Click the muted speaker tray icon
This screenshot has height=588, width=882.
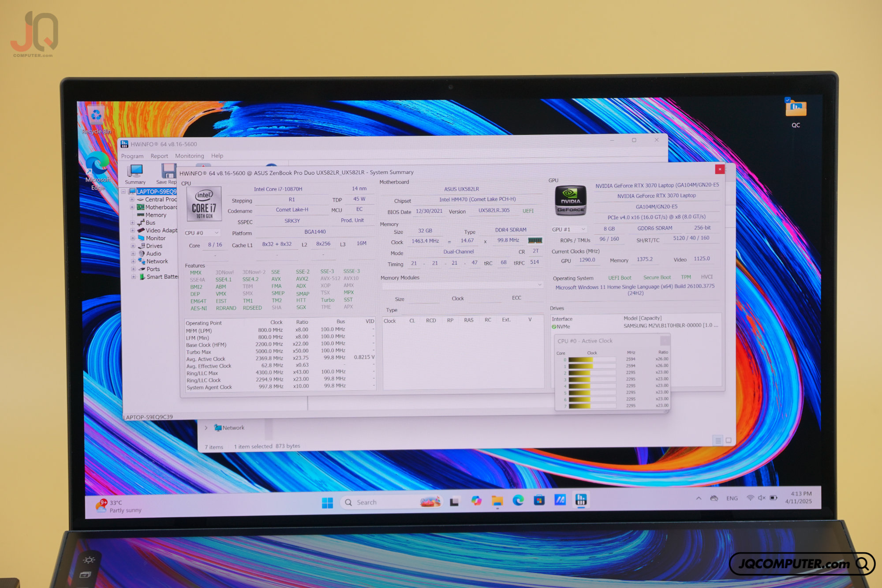762,498
